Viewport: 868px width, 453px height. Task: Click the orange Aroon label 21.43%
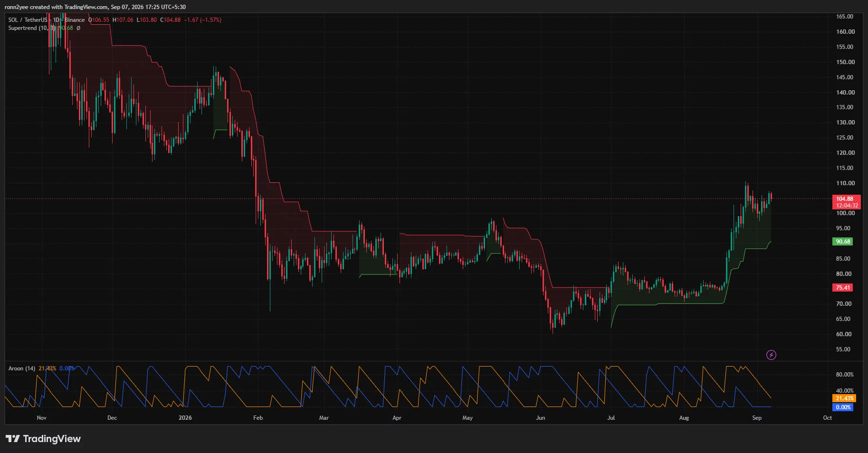tap(845, 398)
